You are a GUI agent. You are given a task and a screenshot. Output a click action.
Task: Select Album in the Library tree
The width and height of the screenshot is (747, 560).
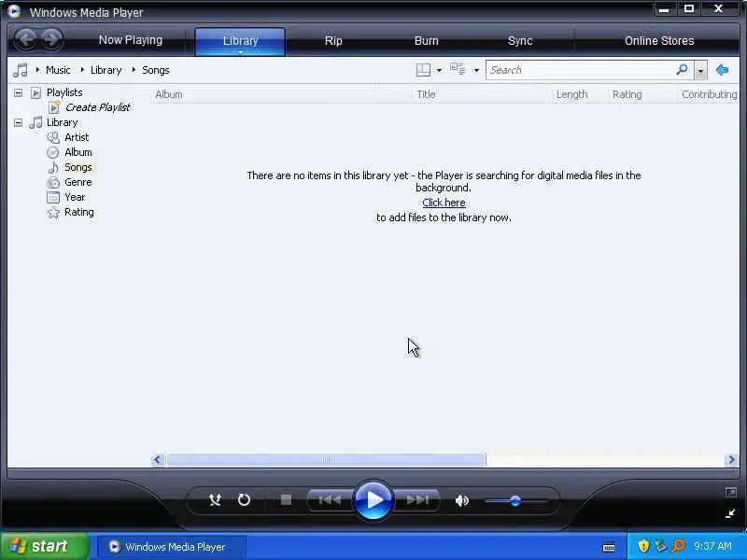[x=78, y=152]
